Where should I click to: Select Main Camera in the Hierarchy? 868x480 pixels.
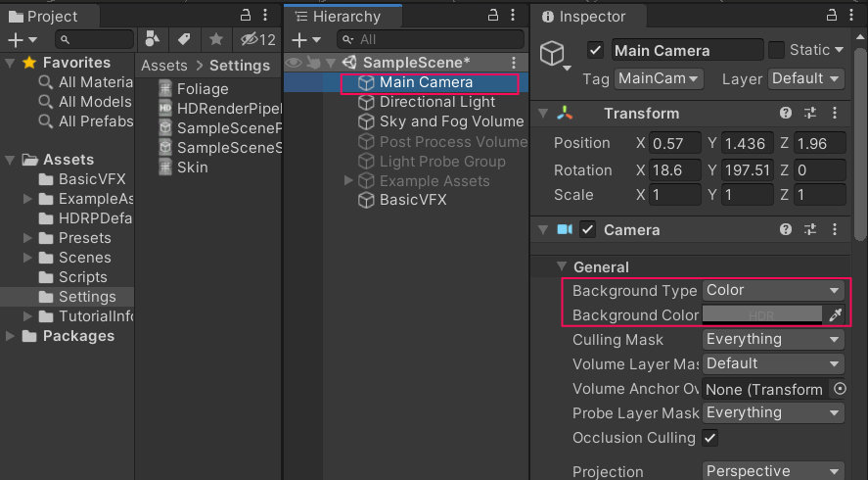(426, 82)
